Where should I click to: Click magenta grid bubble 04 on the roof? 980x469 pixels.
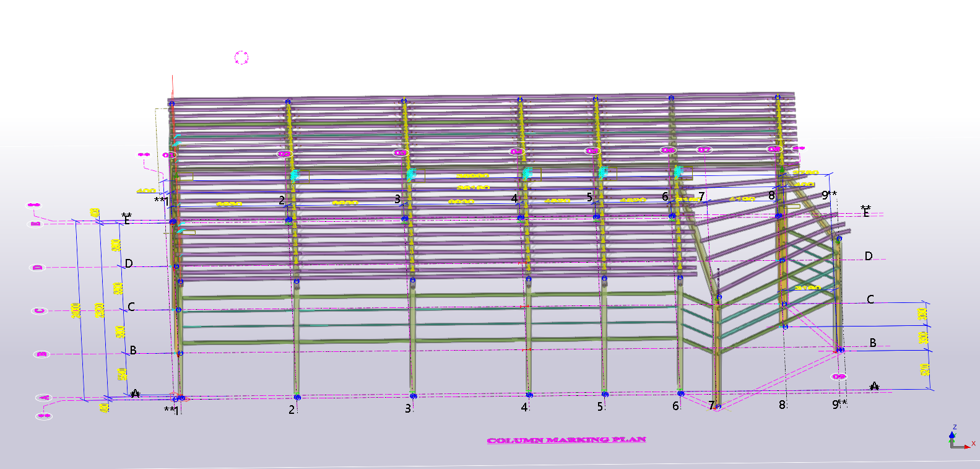516,152
